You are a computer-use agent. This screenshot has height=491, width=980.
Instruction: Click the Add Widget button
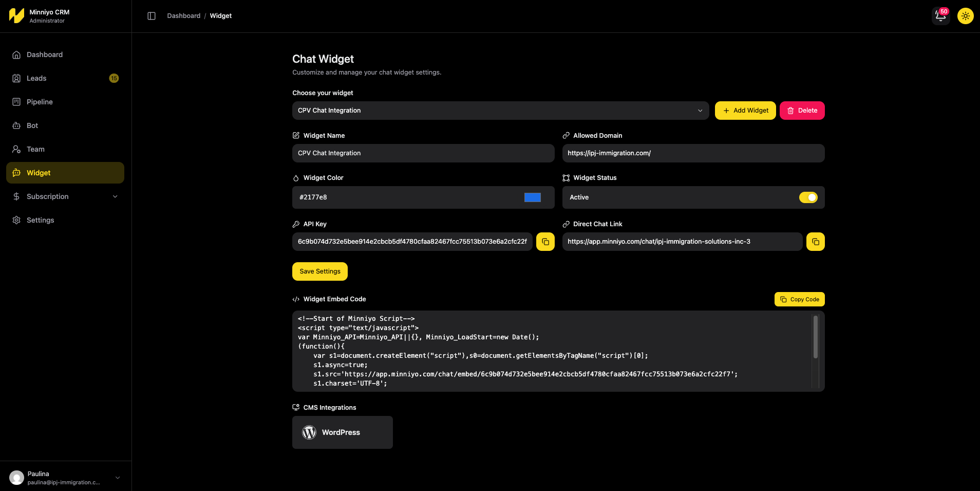coord(745,111)
